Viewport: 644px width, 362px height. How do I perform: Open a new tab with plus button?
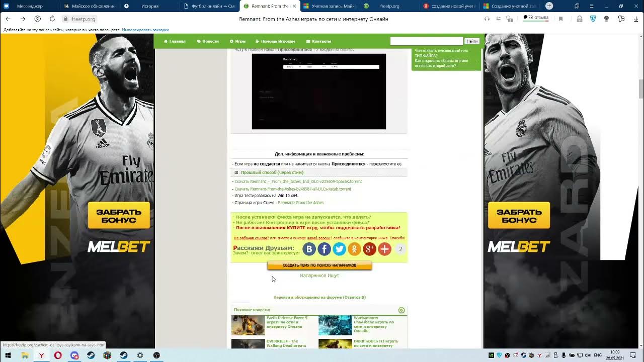(549, 6)
